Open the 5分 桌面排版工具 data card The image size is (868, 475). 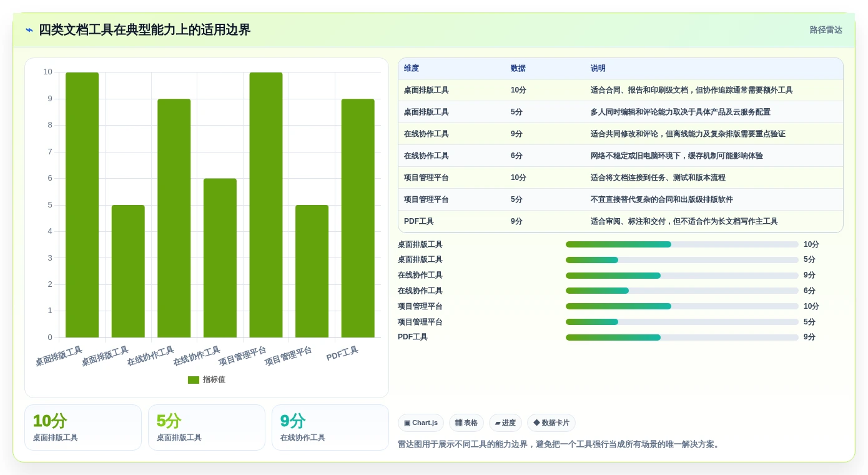pyautogui.click(x=207, y=427)
